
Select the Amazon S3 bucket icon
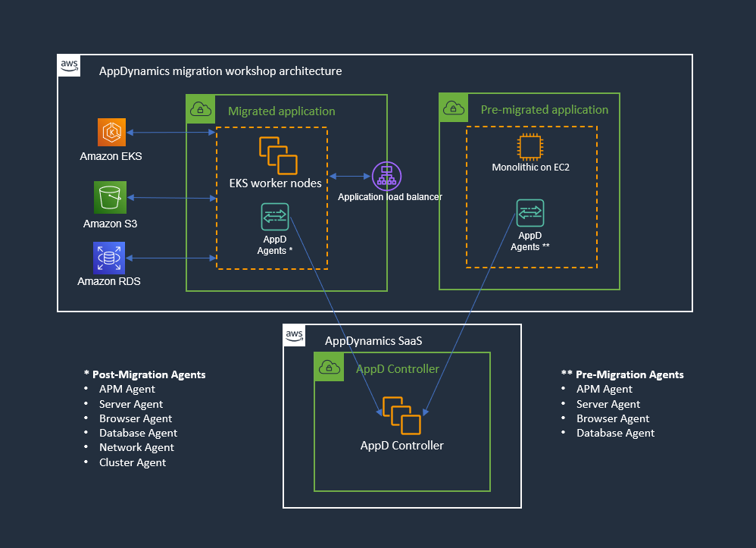(x=109, y=197)
